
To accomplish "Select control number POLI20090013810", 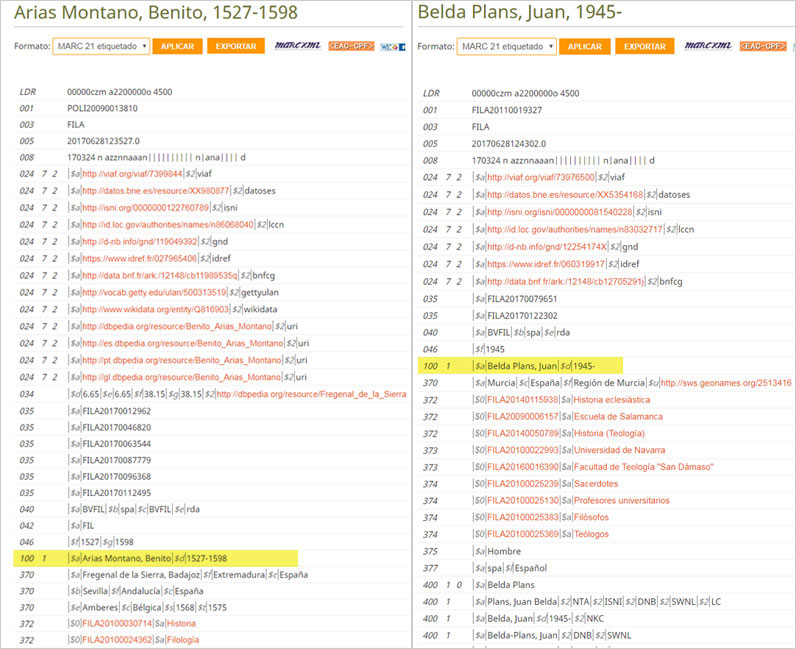I will (102, 108).
